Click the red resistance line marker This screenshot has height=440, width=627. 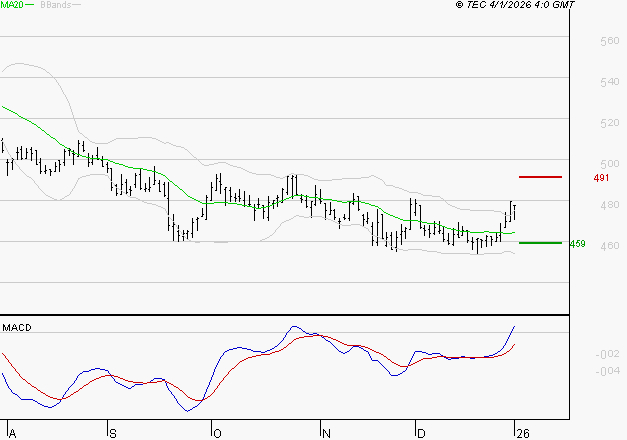[540, 177]
